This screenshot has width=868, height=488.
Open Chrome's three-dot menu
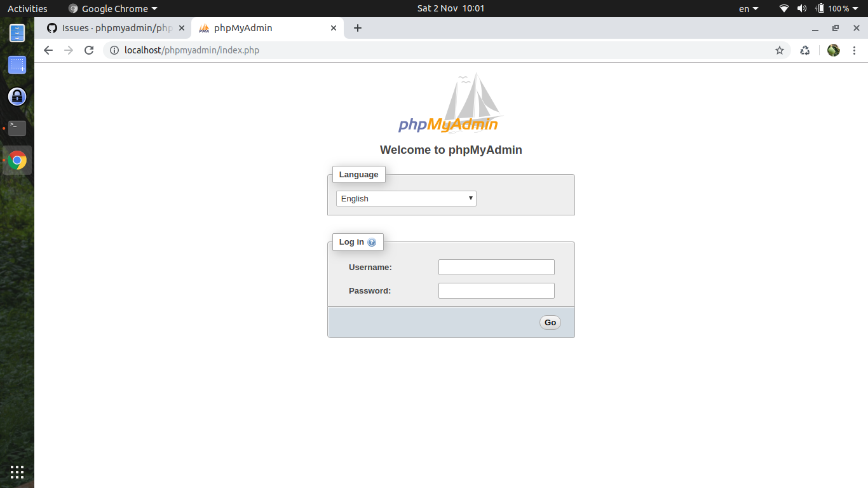(855, 50)
